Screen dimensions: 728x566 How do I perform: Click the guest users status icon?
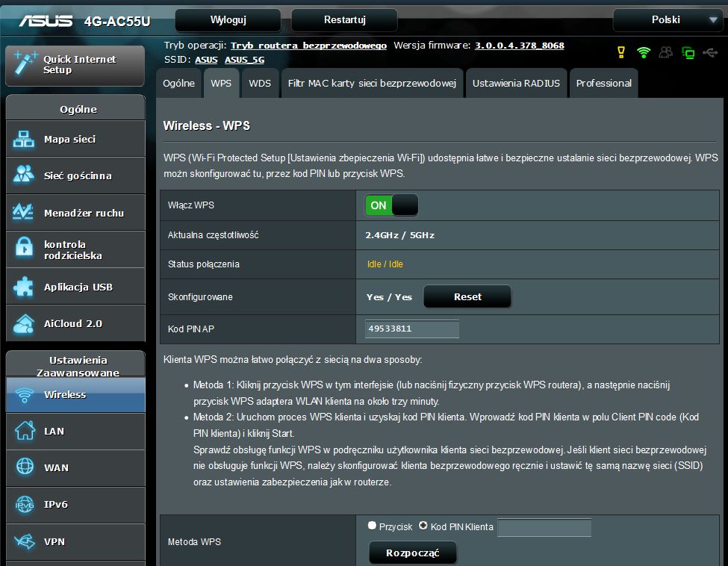(665, 52)
